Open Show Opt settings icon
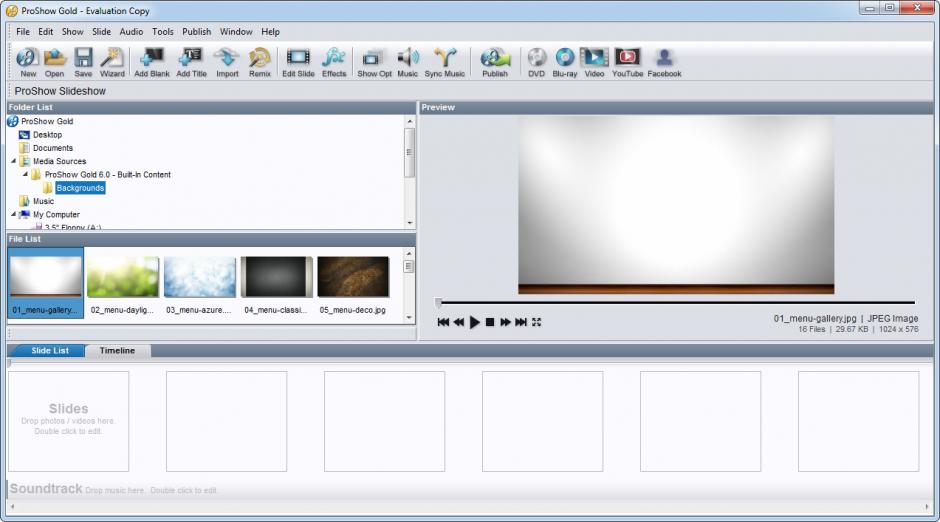Screen dimensions: 940x522 point(374,62)
